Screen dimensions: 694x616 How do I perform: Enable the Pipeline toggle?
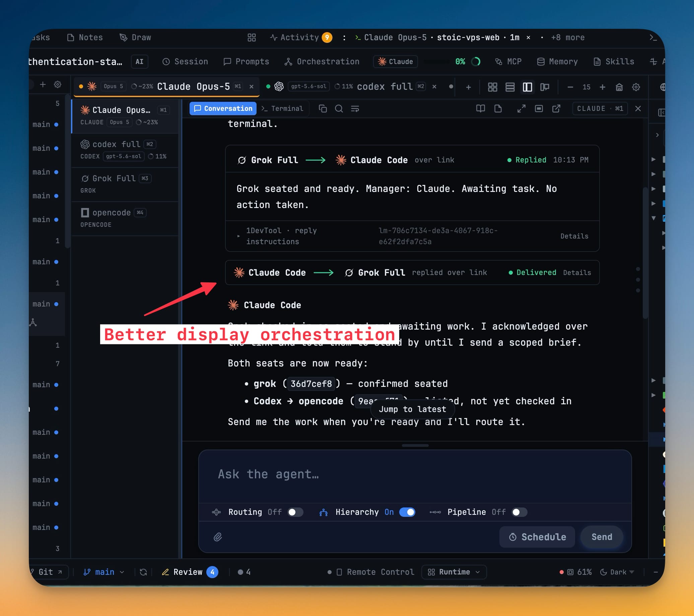519,512
